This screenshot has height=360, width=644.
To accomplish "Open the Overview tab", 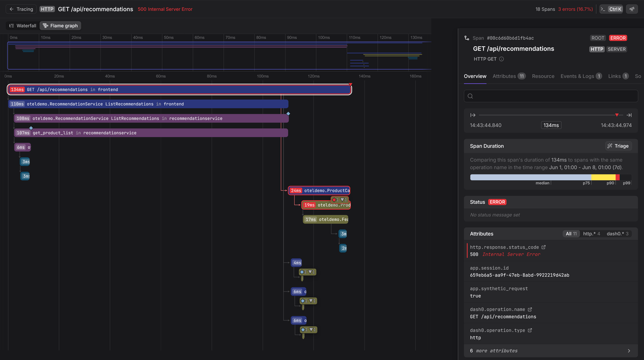I will (475, 76).
